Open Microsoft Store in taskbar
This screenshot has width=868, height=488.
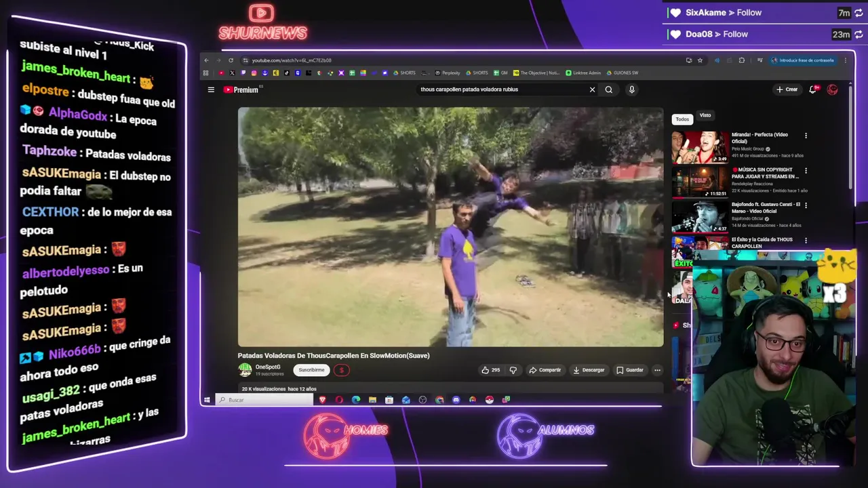(x=389, y=400)
